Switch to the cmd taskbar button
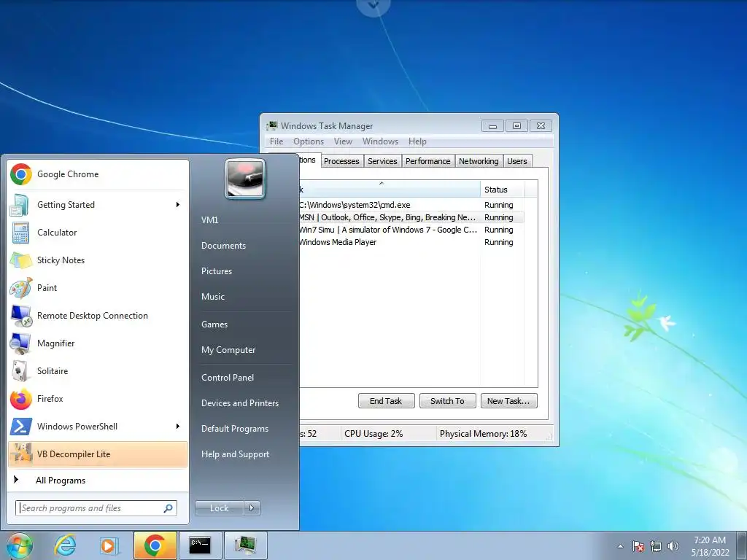The width and height of the screenshot is (747, 560). coord(200,545)
